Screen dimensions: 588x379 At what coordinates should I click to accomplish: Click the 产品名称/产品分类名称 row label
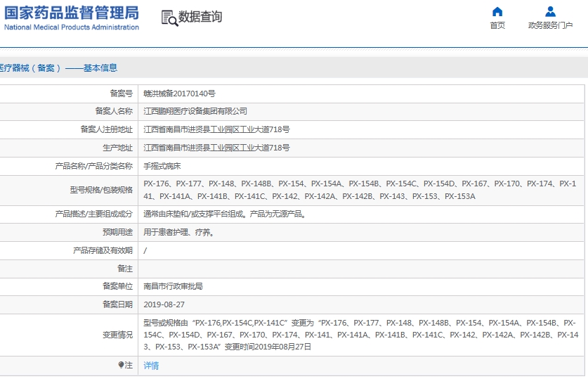93,166
